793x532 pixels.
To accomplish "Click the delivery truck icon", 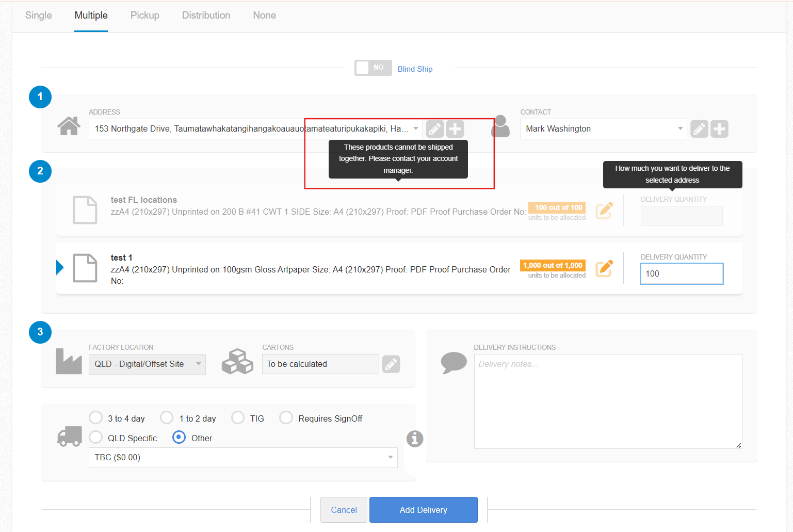I will tap(69, 437).
